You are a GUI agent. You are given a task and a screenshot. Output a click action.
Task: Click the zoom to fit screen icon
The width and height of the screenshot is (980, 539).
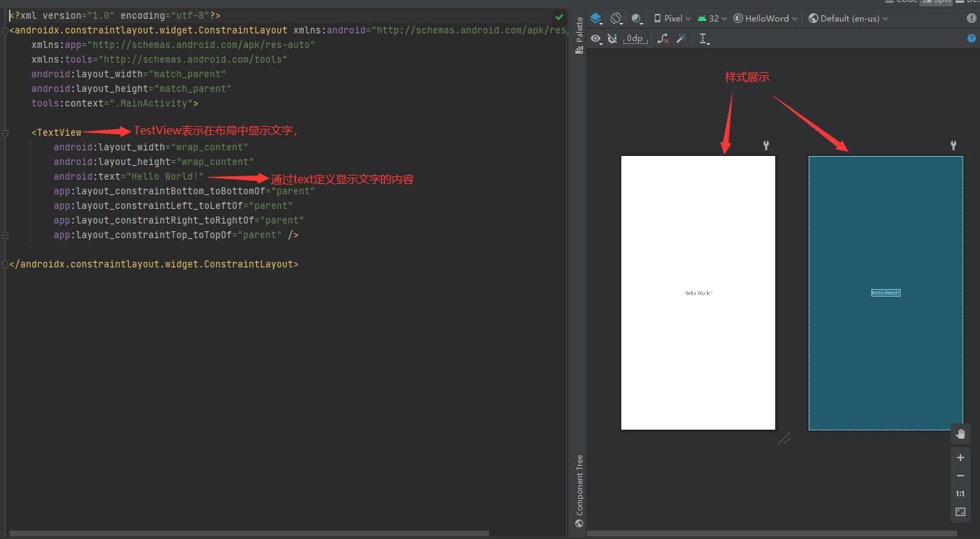click(960, 512)
